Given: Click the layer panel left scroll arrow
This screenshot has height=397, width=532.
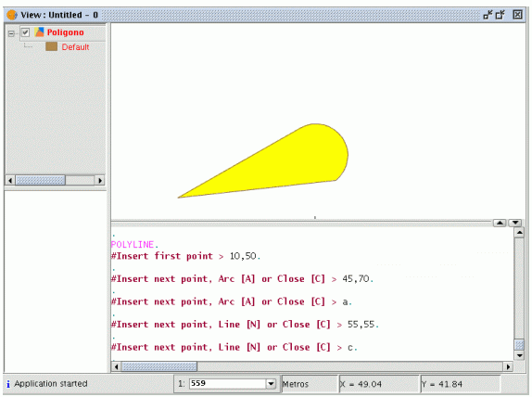Looking at the screenshot, I should pyautogui.click(x=10, y=180).
